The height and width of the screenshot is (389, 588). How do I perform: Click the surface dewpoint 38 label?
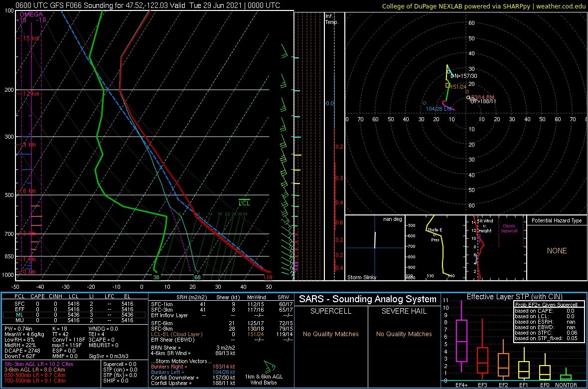(x=156, y=277)
